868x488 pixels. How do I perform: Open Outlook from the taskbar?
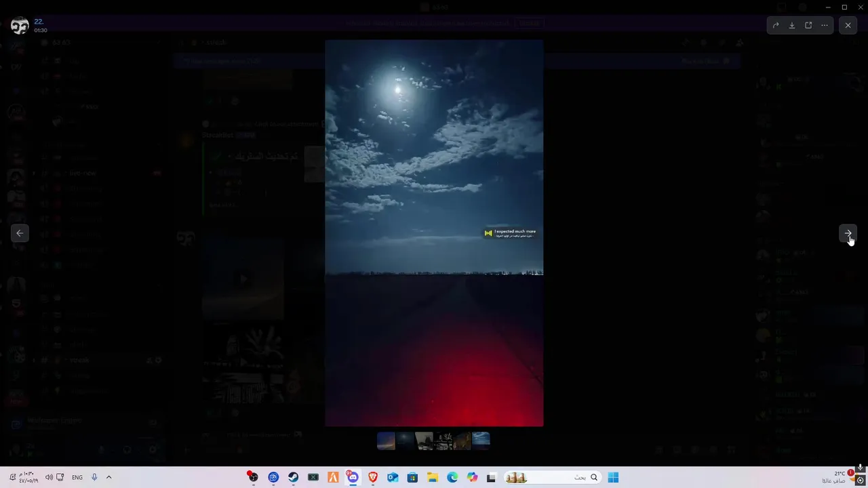(x=393, y=477)
